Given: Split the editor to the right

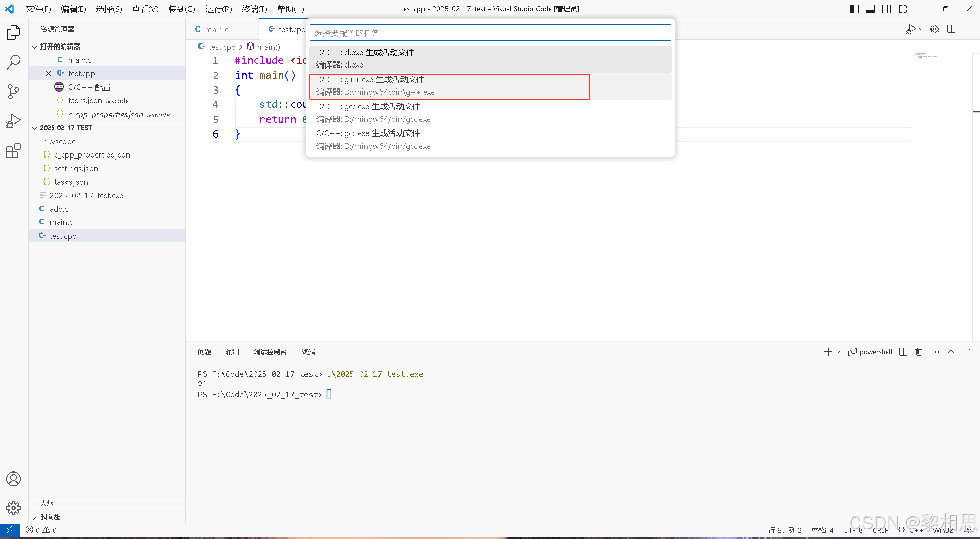Looking at the screenshot, I should pos(951,29).
